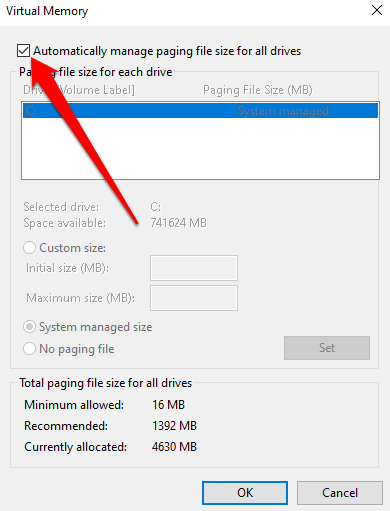Viewport: 390px width, 511px height.
Task: Click Total paging file size group label
Action: click(x=106, y=383)
